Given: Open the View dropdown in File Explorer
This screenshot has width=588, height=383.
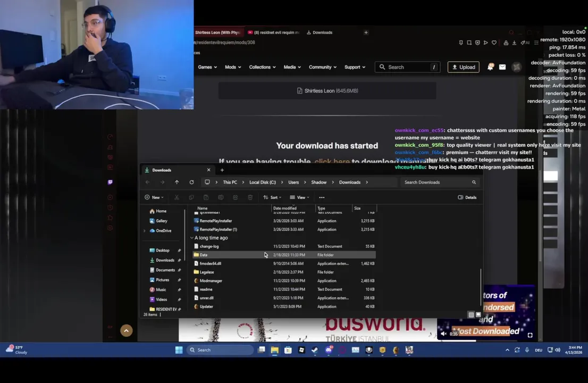Looking at the screenshot, I should [x=300, y=197].
